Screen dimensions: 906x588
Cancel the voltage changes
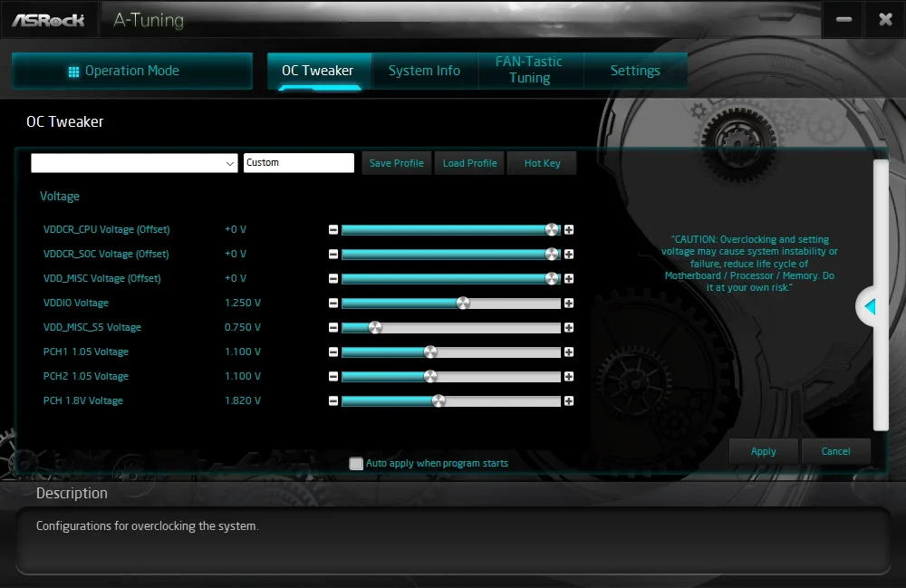click(835, 452)
